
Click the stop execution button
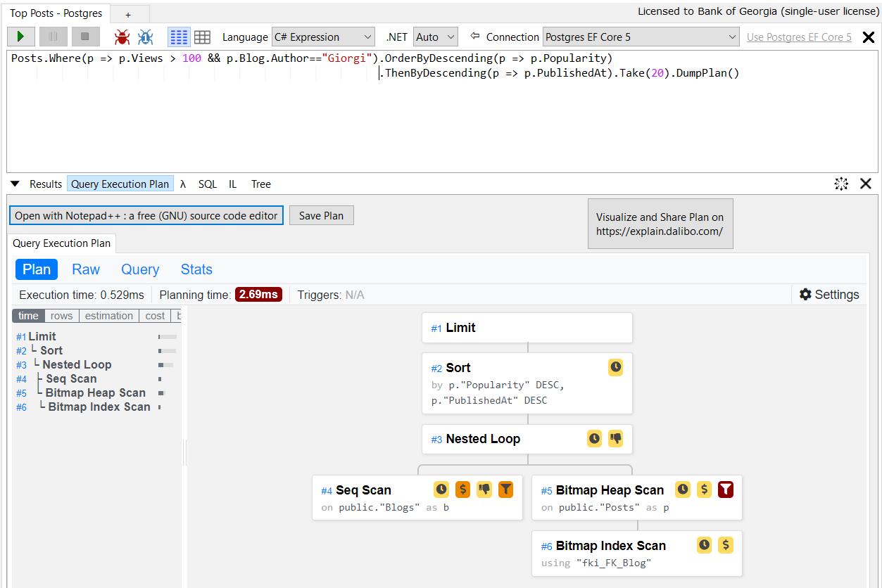click(x=85, y=37)
